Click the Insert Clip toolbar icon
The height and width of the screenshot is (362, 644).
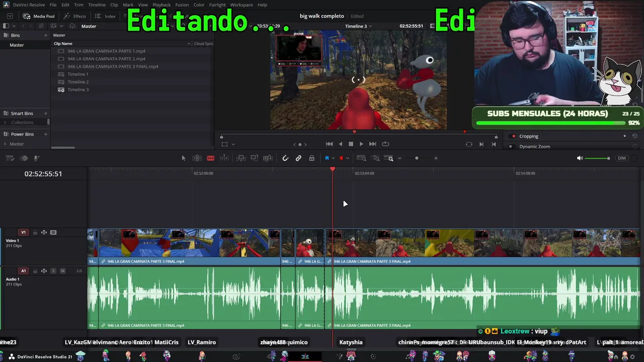[241, 158]
